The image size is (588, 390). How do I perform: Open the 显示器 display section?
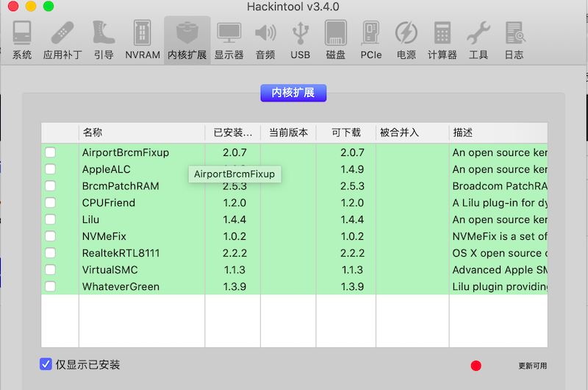[x=229, y=40]
